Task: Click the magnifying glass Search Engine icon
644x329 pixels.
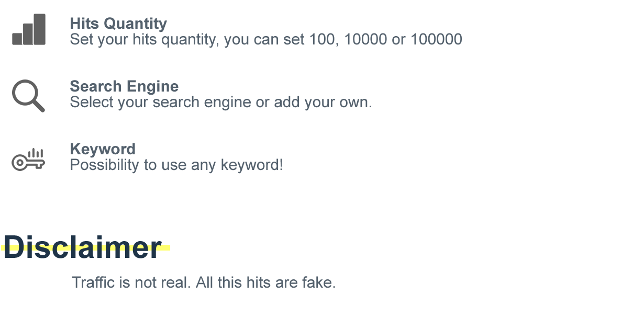Action: coord(28,95)
